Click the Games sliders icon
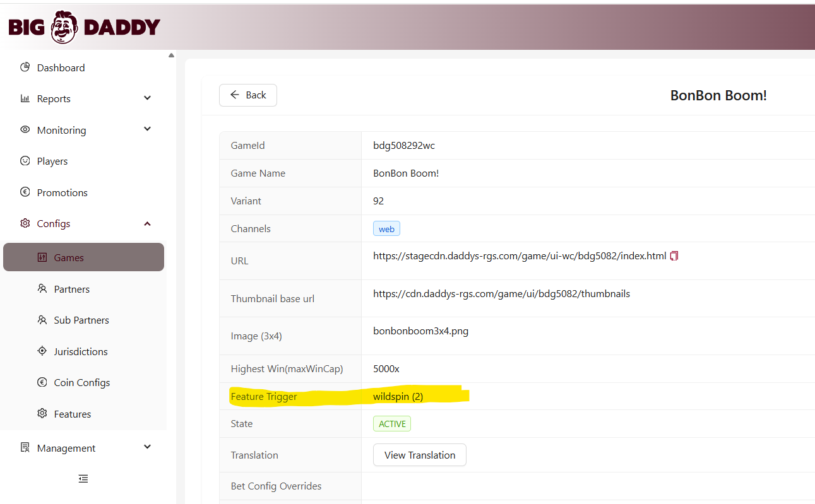Viewport: 815px width, 504px height. (x=42, y=257)
